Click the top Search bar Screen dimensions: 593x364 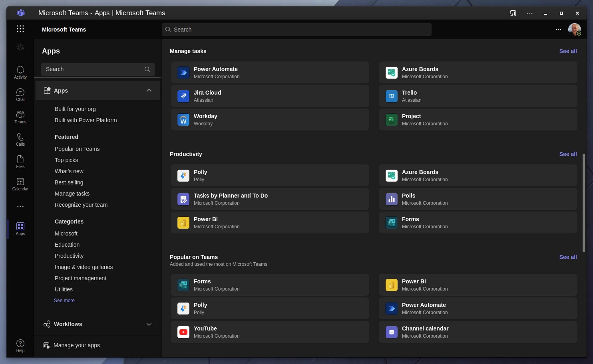tap(296, 30)
